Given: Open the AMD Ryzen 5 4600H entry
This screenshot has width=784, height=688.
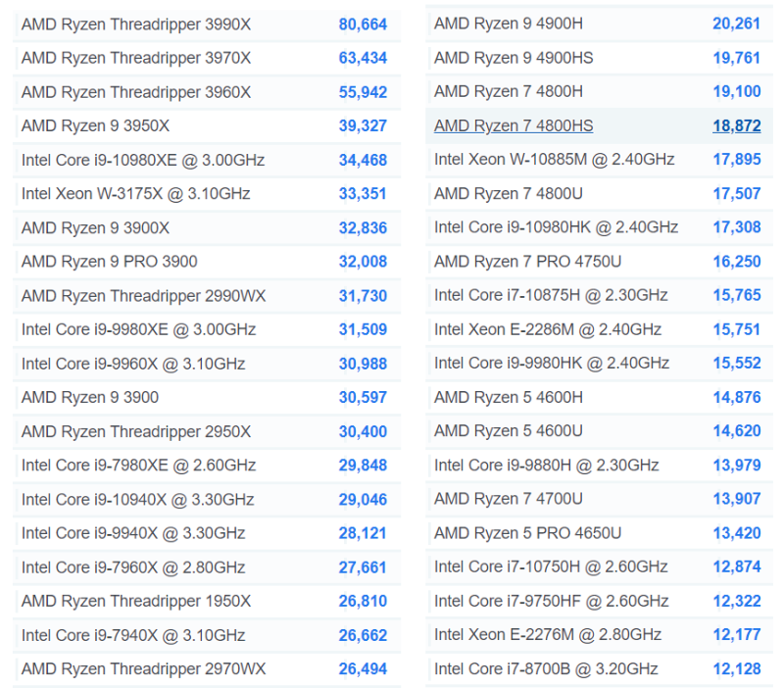Looking at the screenshot, I should pyautogui.click(x=508, y=398).
